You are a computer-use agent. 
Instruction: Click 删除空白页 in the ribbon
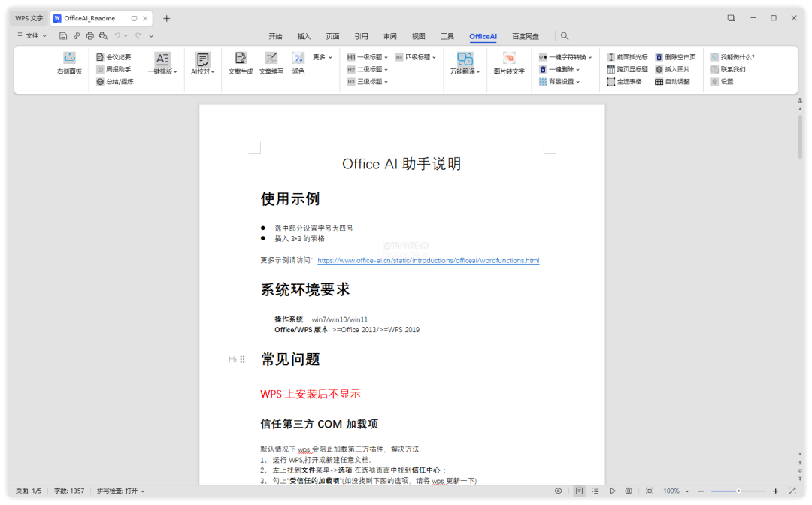675,57
